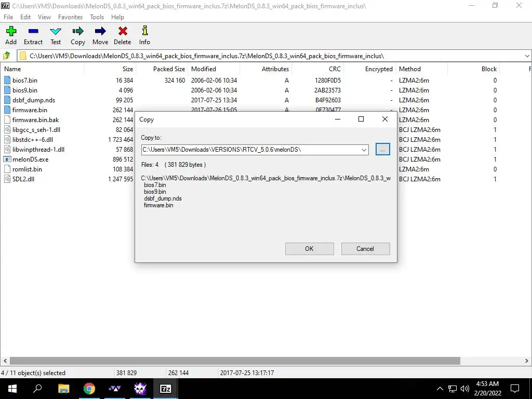This screenshot has height=399, width=532.
Task: Open the File menu
Action: pos(8,17)
